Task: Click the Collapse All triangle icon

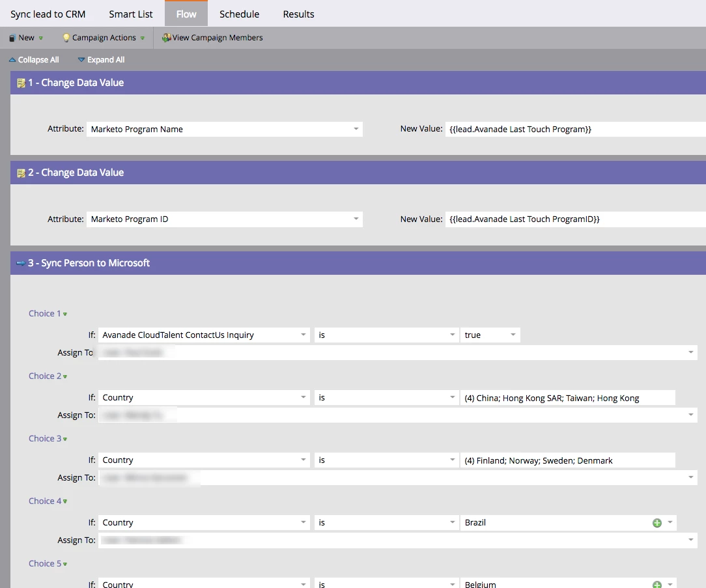Action: pos(12,60)
